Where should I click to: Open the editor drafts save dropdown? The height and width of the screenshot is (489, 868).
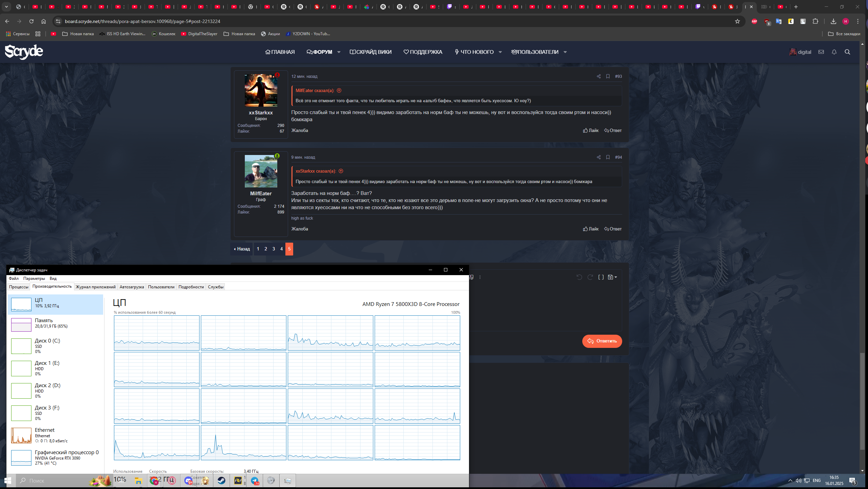(x=612, y=277)
